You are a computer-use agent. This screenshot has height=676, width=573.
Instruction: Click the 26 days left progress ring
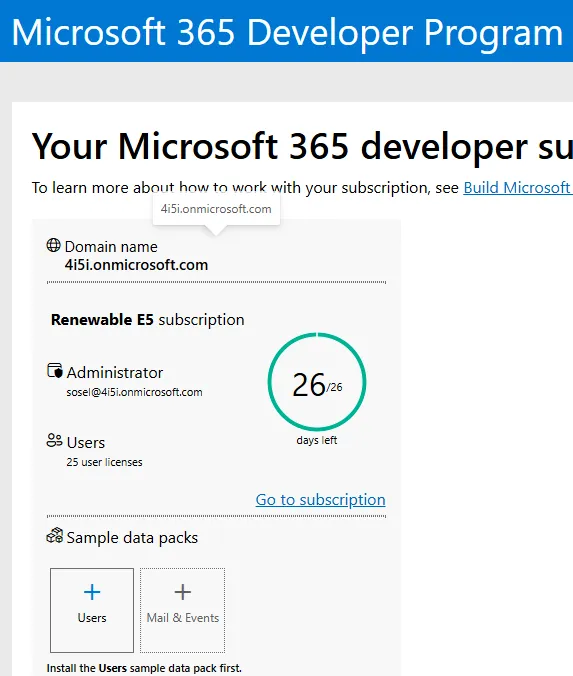[317, 382]
